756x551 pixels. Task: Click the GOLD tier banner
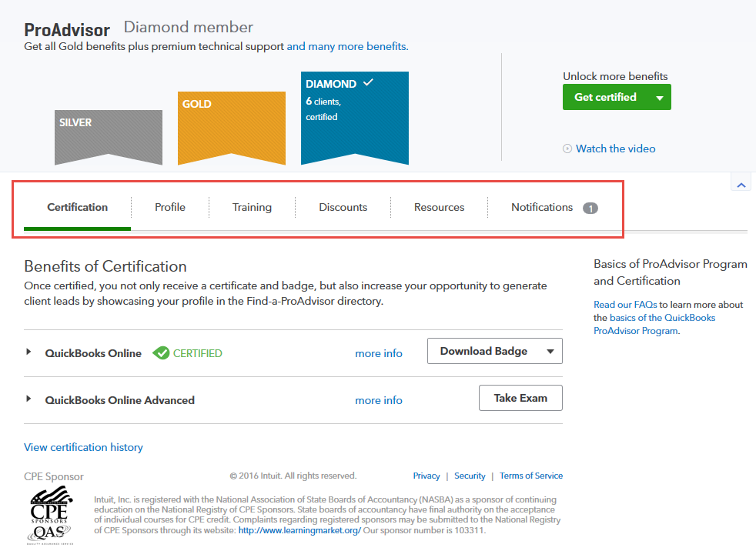pos(232,128)
